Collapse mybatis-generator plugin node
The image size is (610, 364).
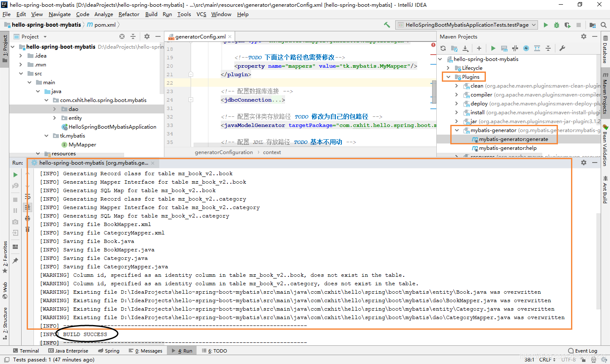pyautogui.click(x=457, y=130)
